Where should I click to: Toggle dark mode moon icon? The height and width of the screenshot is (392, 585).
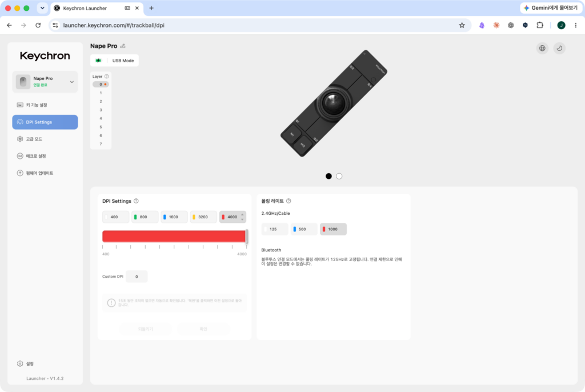pos(559,48)
